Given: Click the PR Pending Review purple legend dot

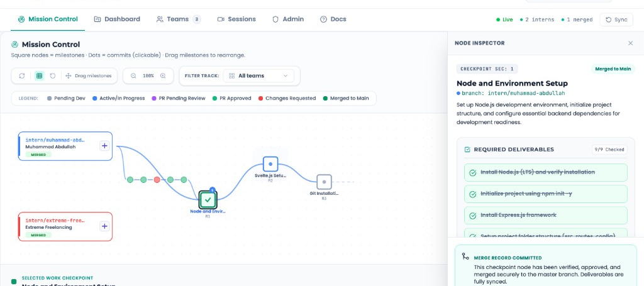Looking at the screenshot, I should [154, 99].
